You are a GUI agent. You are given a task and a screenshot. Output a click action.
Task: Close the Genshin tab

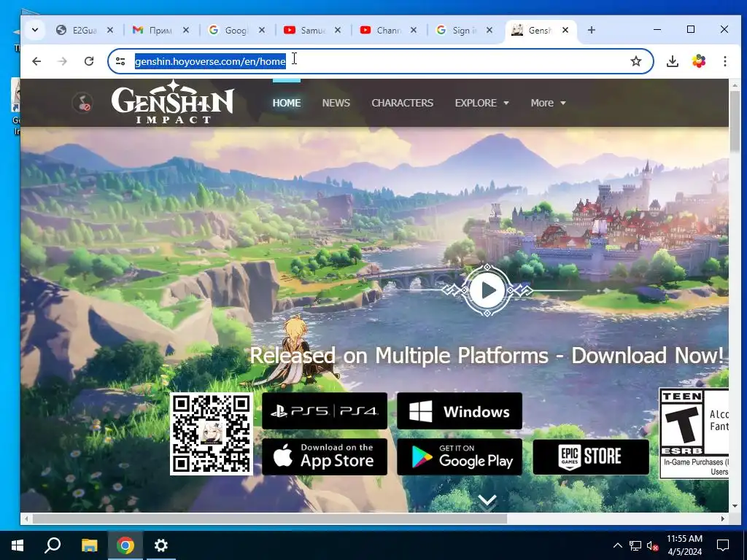565,30
